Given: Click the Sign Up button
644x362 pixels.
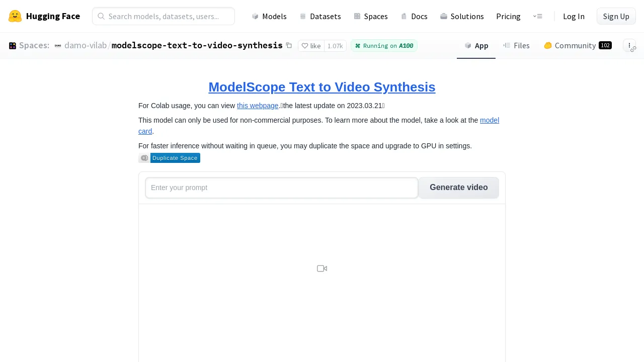Looking at the screenshot, I should [x=616, y=16].
